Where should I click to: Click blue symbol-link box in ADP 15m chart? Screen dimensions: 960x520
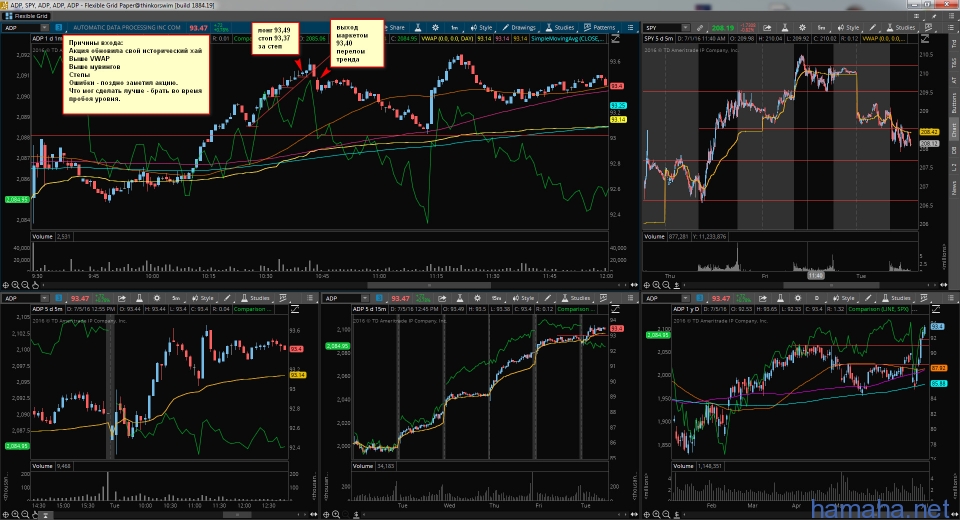pos(379,298)
